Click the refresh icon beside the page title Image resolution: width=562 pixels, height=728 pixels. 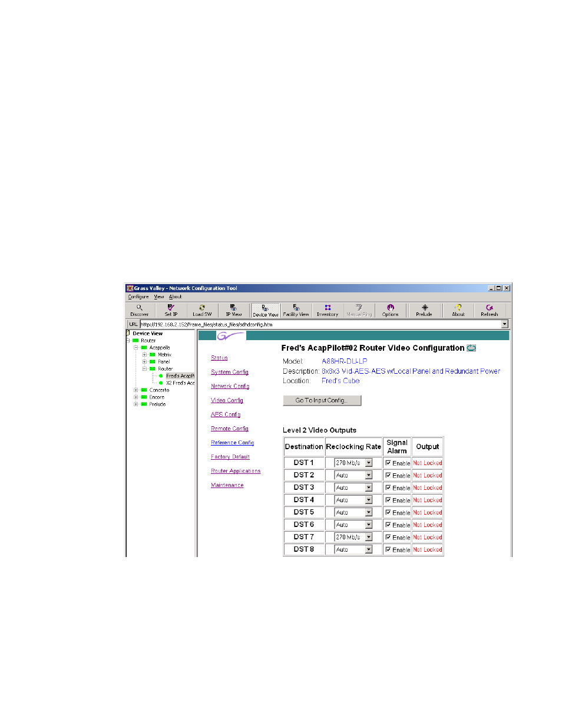tap(471, 348)
